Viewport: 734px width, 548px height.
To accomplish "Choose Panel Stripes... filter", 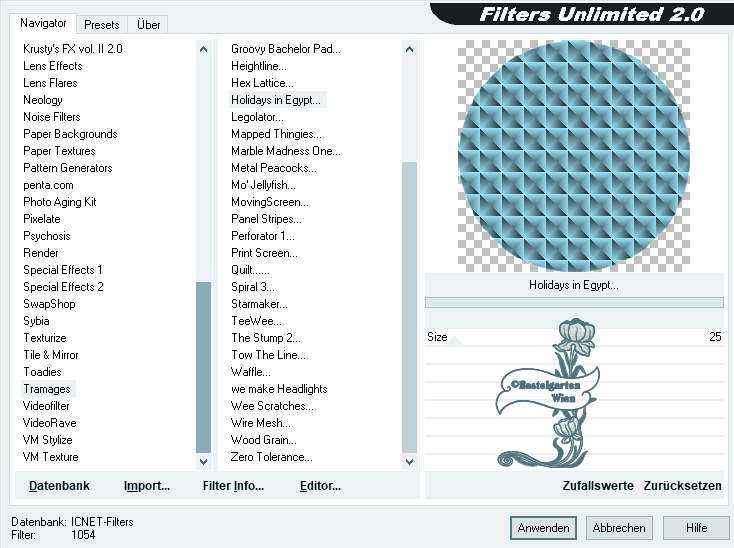I will (266, 219).
